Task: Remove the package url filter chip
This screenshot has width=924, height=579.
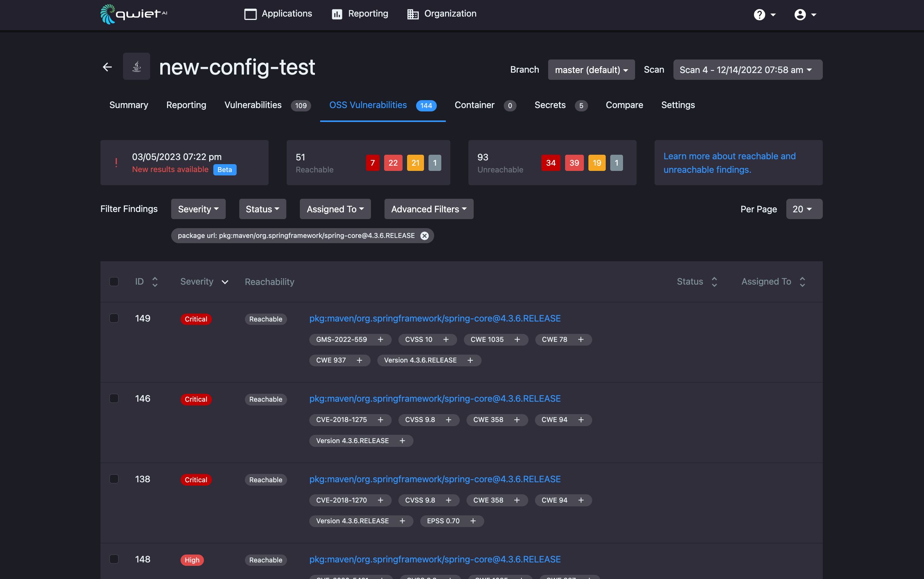Action: 424,236
